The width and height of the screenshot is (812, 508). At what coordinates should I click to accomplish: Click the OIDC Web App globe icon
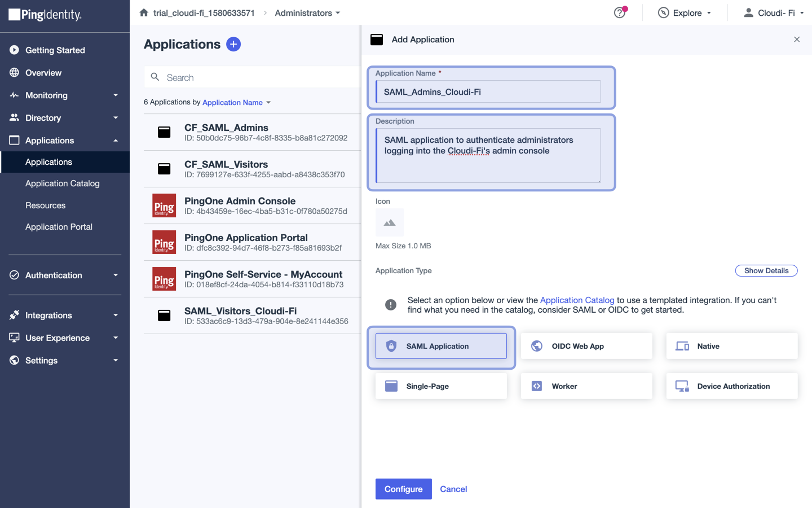(x=536, y=345)
